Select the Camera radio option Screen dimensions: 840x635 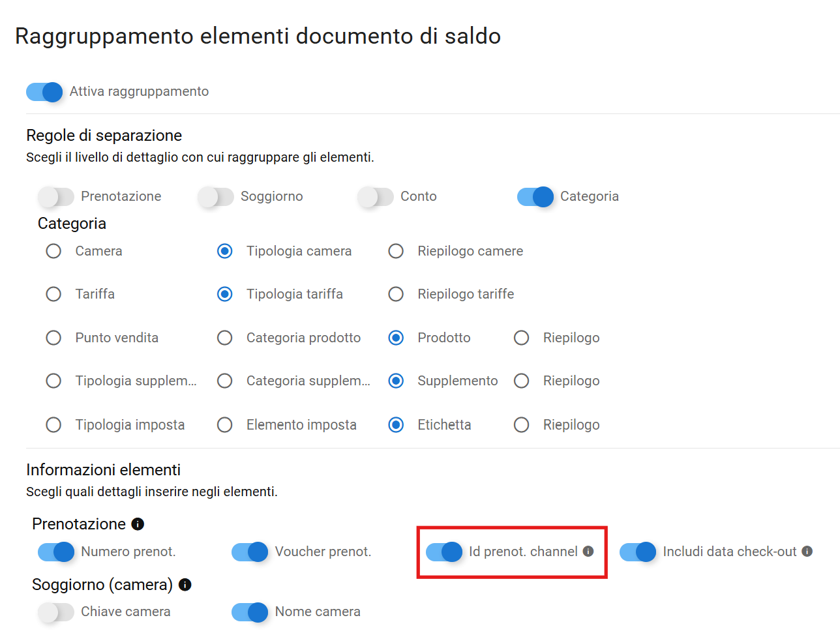pyautogui.click(x=53, y=252)
